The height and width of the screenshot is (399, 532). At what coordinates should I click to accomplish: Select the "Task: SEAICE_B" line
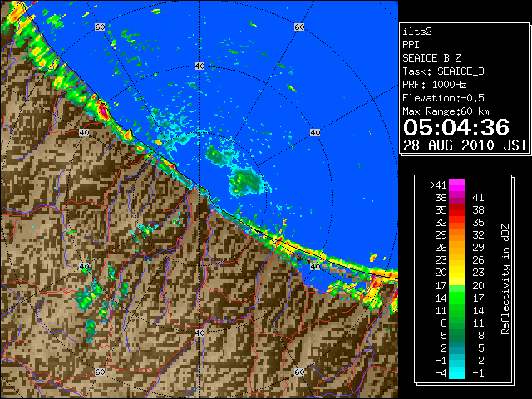click(443, 71)
